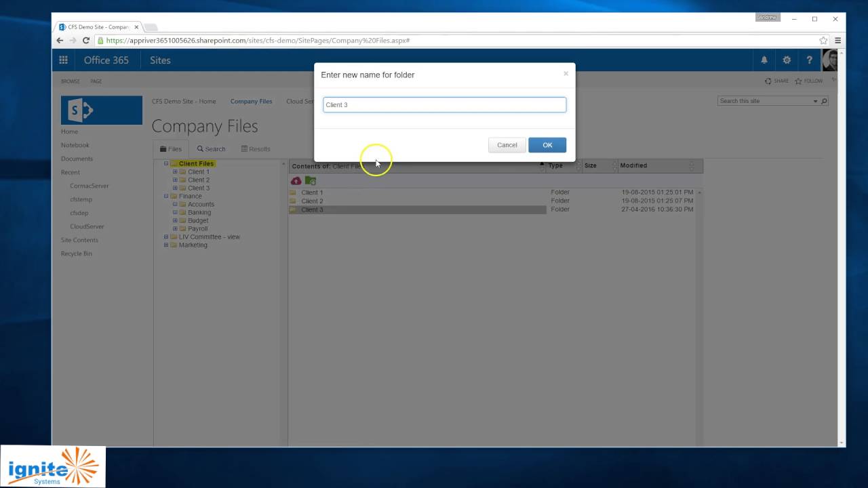This screenshot has width=868, height=488.
Task: Click Cancel in the rename dialog
Action: 507,145
